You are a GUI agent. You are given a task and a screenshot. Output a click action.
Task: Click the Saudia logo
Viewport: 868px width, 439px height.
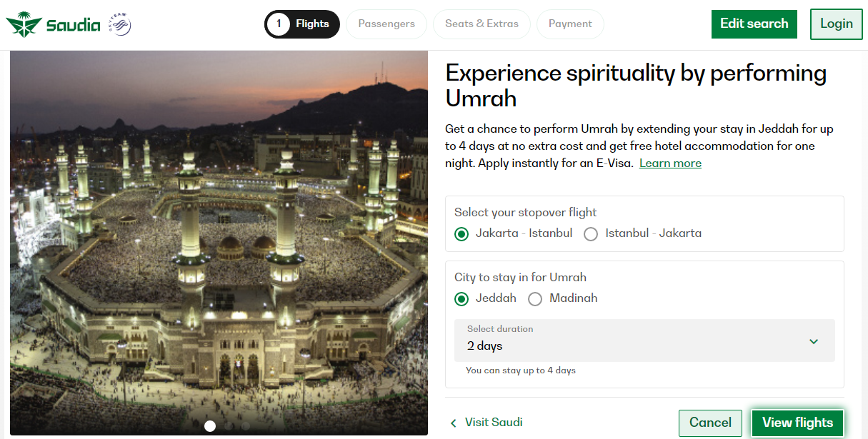tap(53, 25)
